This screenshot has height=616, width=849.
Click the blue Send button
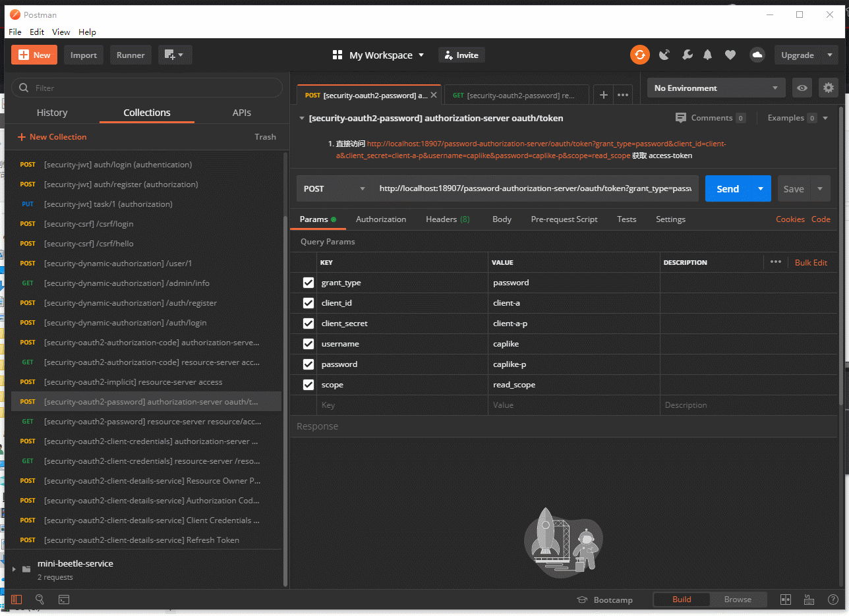click(728, 188)
